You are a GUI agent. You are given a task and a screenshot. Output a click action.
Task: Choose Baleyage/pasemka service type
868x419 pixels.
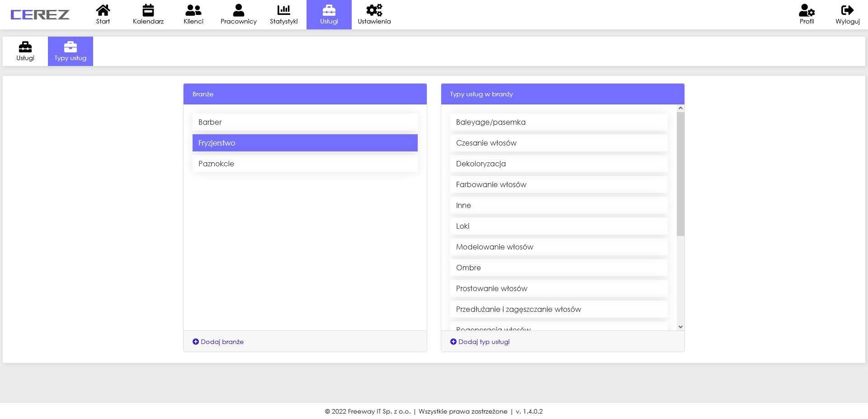point(558,122)
